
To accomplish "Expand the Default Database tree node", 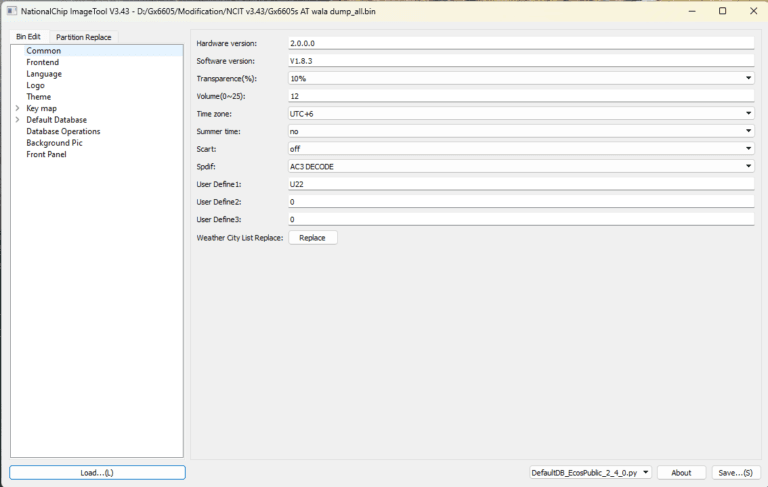I will pos(17,120).
